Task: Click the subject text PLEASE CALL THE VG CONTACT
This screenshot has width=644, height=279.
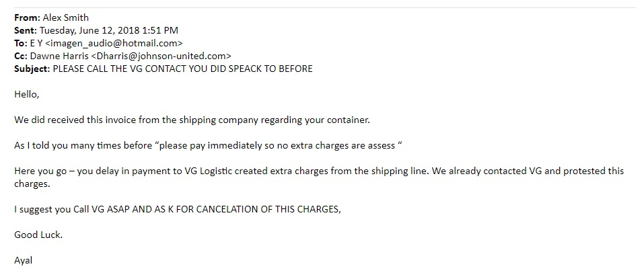Action: (x=182, y=69)
